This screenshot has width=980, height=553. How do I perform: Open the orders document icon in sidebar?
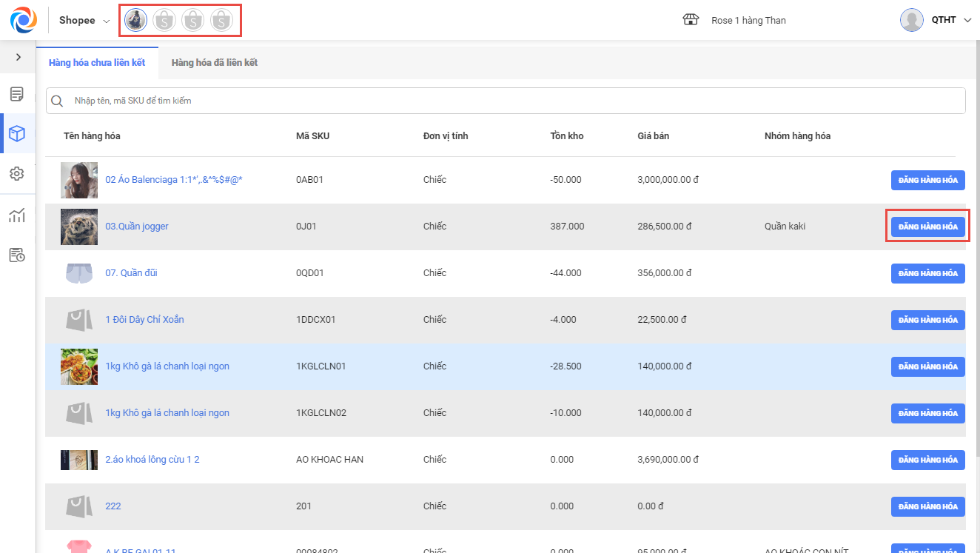click(17, 94)
